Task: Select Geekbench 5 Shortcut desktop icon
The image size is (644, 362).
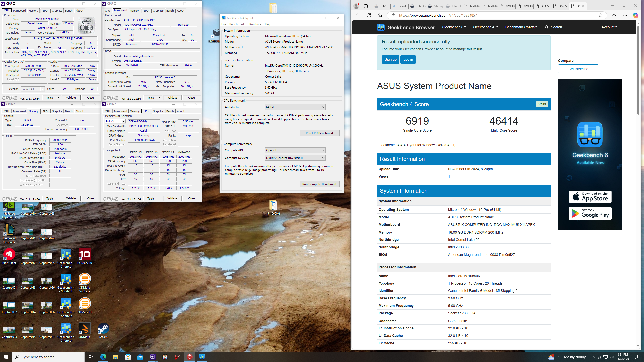Action: pos(66,307)
